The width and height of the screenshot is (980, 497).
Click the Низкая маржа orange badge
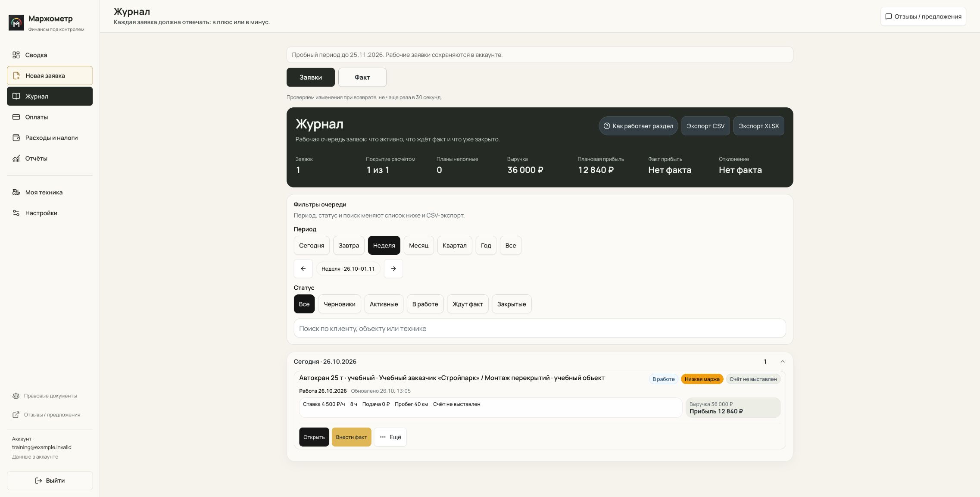click(702, 379)
